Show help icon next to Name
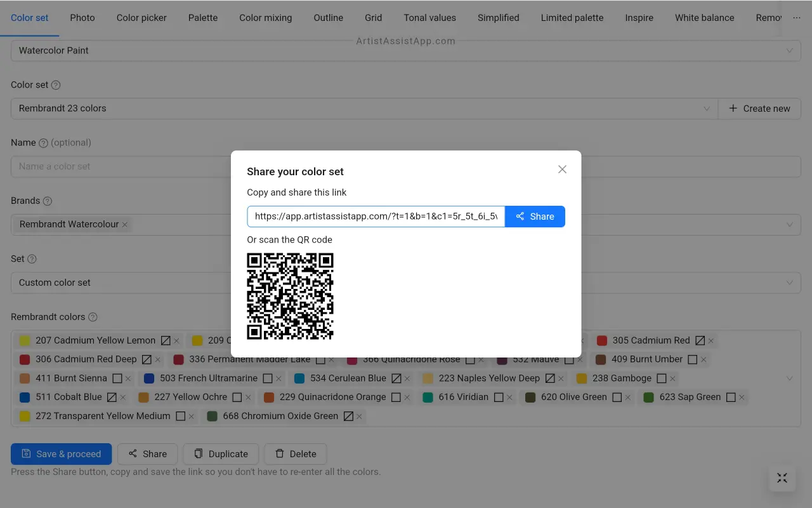 pyautogui.click(x=43, y=143)
